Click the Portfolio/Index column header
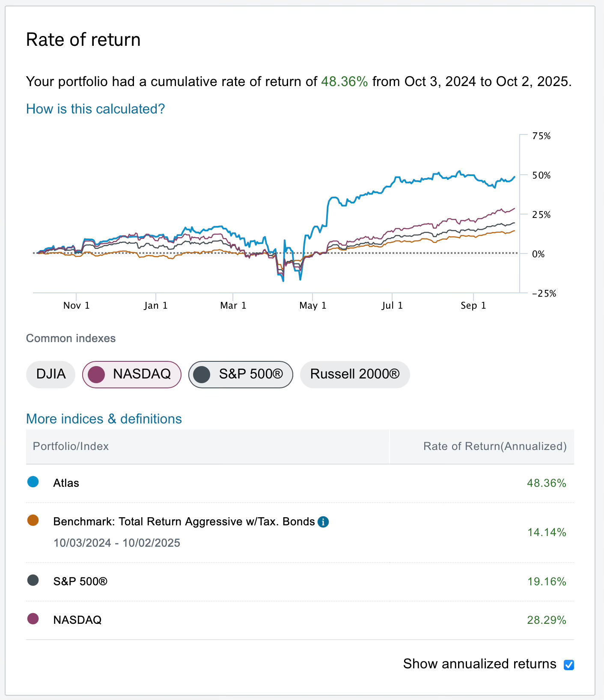The height and width of the screenshot is (700, 604). pyautogui.click(x=71, y=446)
